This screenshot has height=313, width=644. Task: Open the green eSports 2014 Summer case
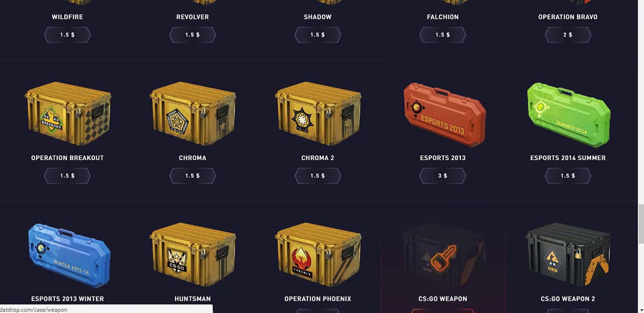(569, 115)
